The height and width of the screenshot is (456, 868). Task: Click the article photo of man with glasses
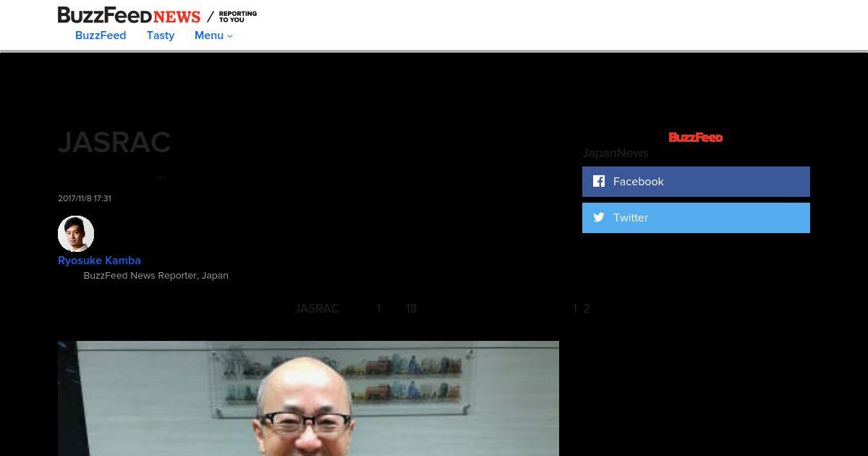(x=308, y=398)
